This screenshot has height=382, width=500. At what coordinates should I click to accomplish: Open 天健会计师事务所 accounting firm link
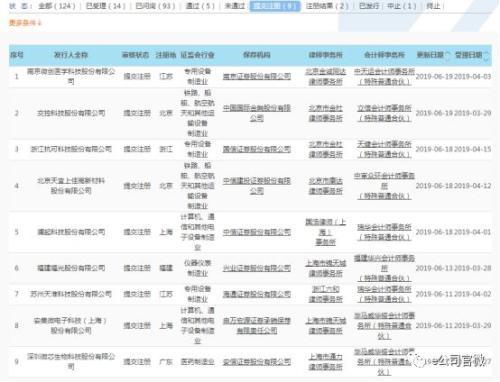click(x=384, y=149)
